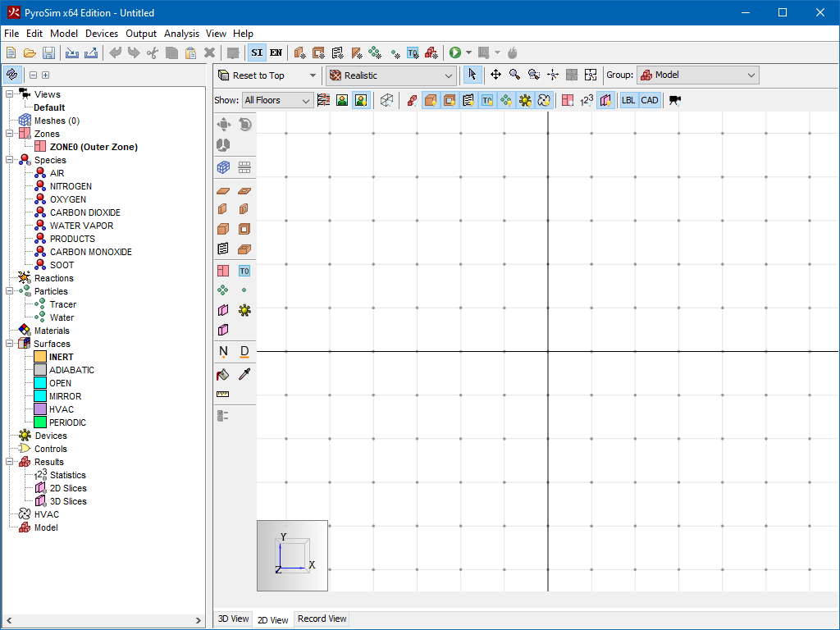Activate the Pan view tool
This screenshot has width=840, height=630.
[x=495, y=75]
